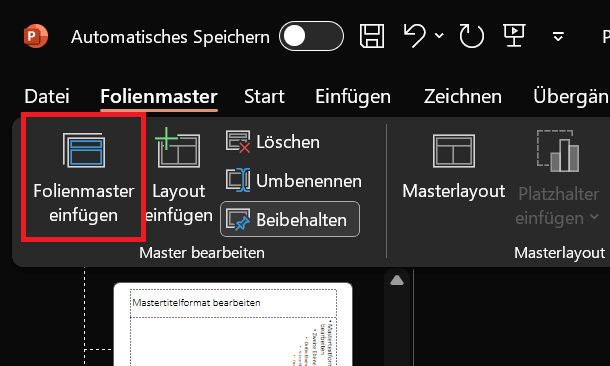Start the slideshow from the beginning icon
Viewport: 610px width, 366px height.
pyautogui.click(x=515, y=35)
